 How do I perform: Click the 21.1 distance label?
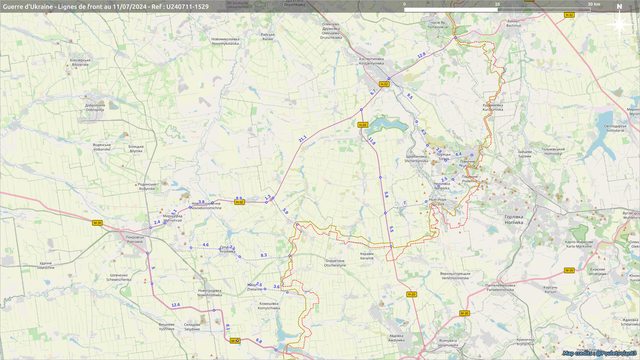[x=302, y=139]
